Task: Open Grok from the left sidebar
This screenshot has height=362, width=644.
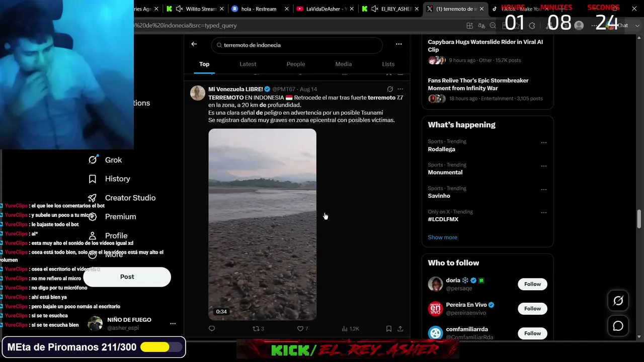Action: 105,160
